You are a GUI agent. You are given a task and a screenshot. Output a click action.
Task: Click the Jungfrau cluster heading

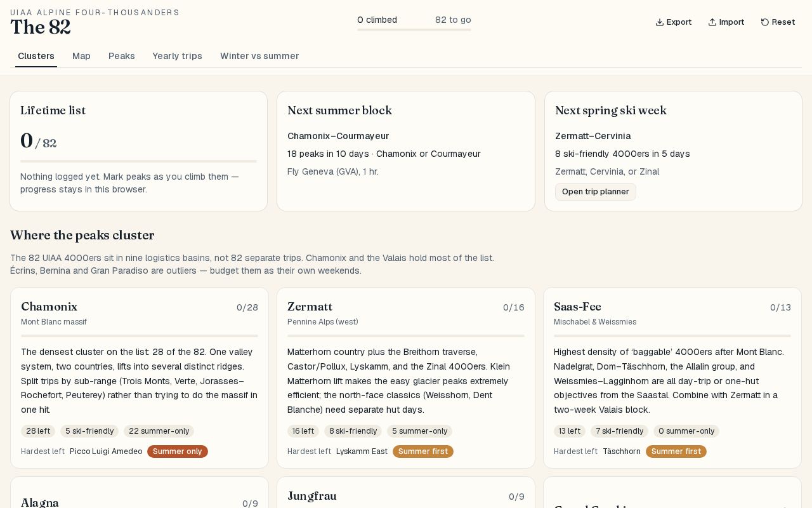click(x=312, y=496)
